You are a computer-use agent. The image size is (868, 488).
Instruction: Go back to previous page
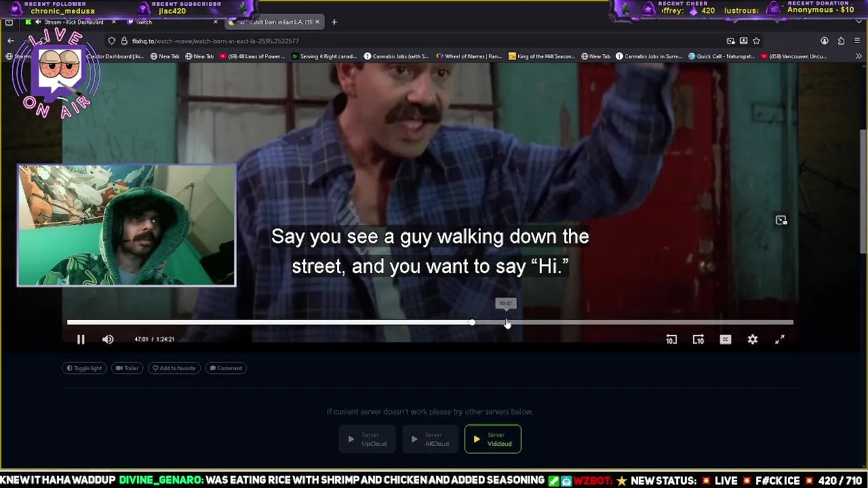click(x=11, y=41)
